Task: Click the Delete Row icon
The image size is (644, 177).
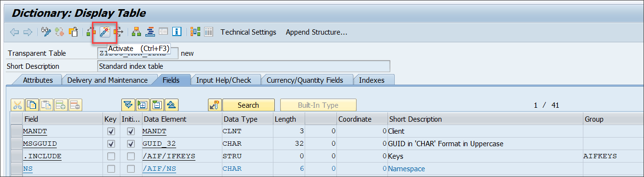Action: pyautogui.click(x=75, y=105)
